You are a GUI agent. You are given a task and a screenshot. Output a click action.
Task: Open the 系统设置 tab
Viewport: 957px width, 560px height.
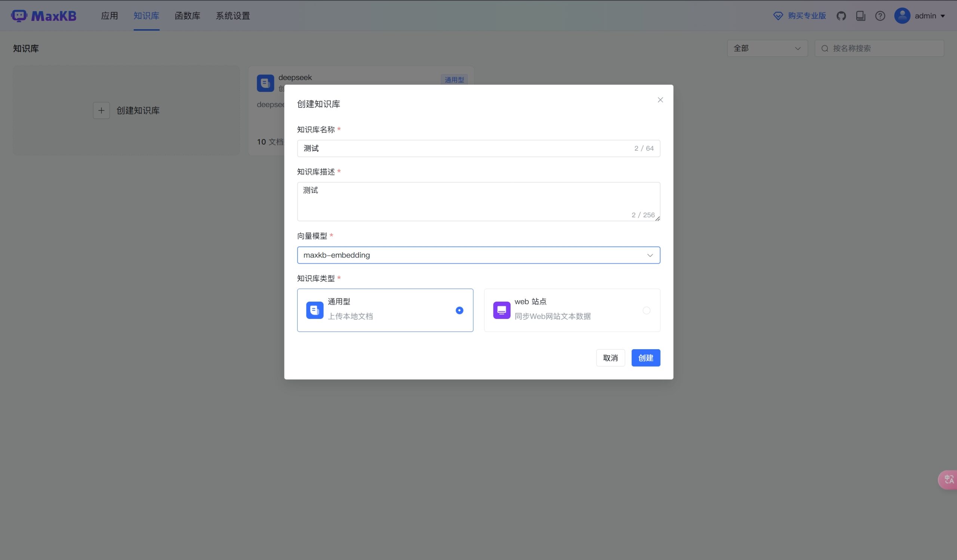tap(233, 16)
